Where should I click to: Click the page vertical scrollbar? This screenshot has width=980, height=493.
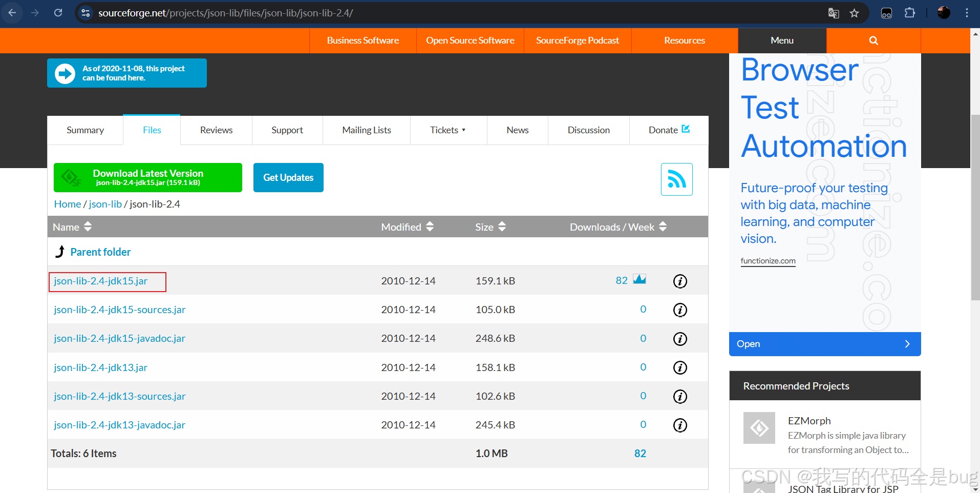pos(975,208)
